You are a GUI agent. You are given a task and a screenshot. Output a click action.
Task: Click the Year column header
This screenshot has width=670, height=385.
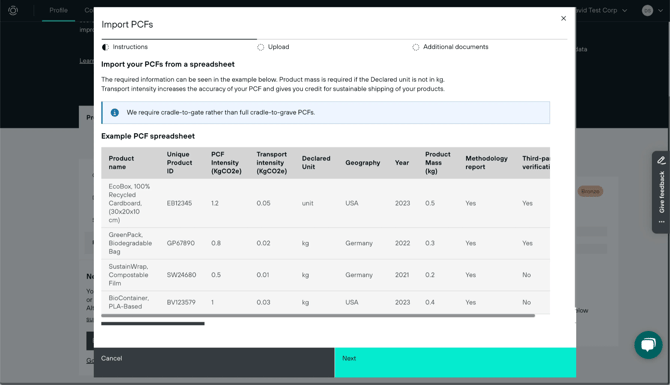[x=402, y=163]
